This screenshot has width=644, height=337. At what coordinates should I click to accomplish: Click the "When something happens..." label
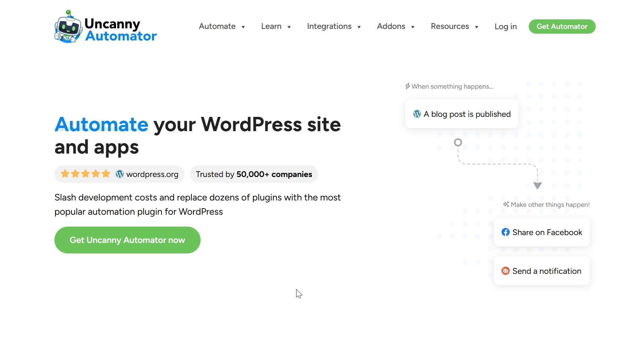[452, 86]
